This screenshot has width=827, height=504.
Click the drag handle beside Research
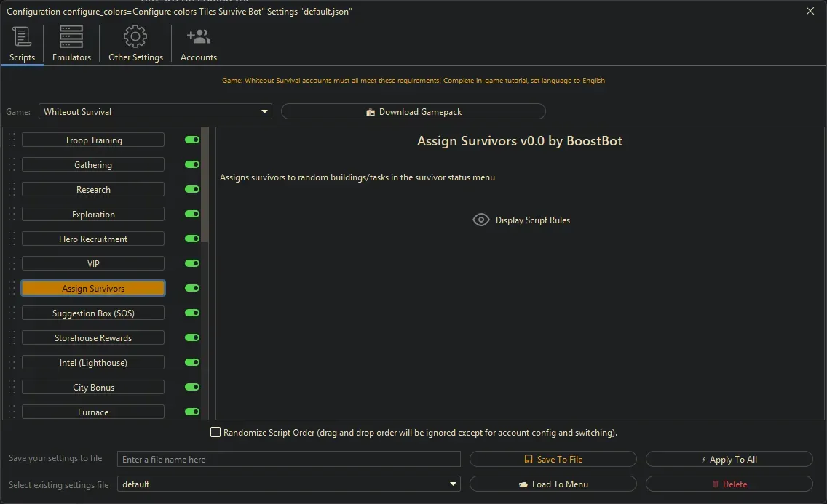12,190
